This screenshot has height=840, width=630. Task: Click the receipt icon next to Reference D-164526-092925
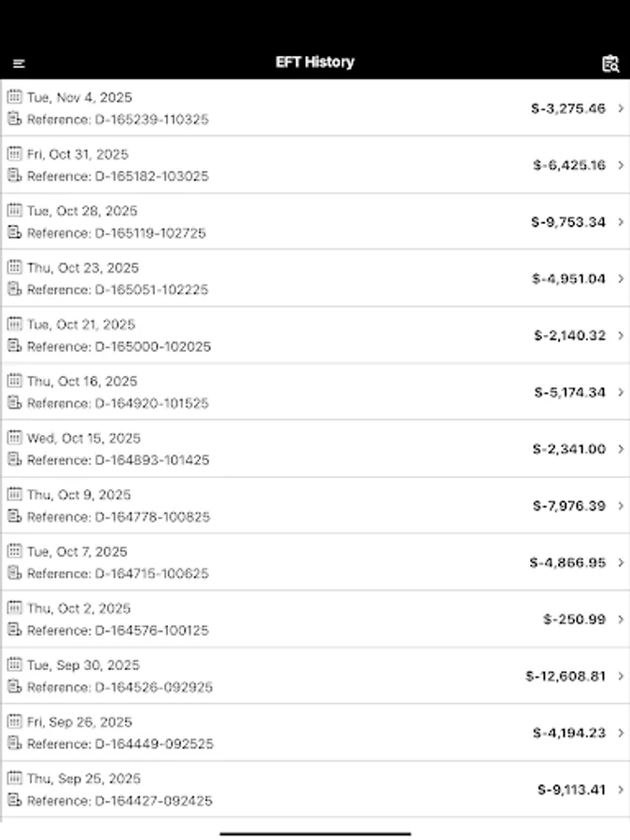point(14,687)
